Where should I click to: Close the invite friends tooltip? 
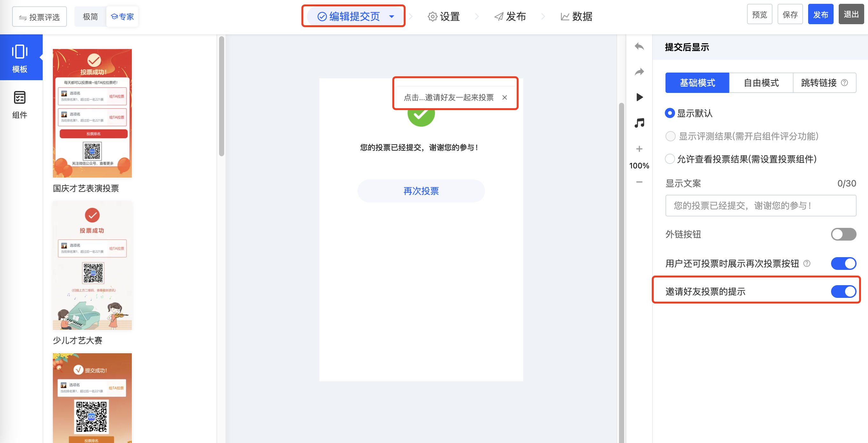pos(504,97)
